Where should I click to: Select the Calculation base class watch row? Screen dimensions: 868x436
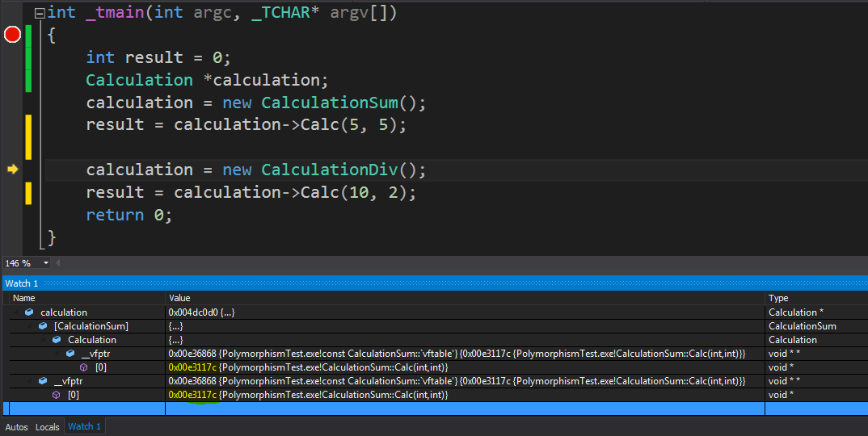(x=92, y=340)
